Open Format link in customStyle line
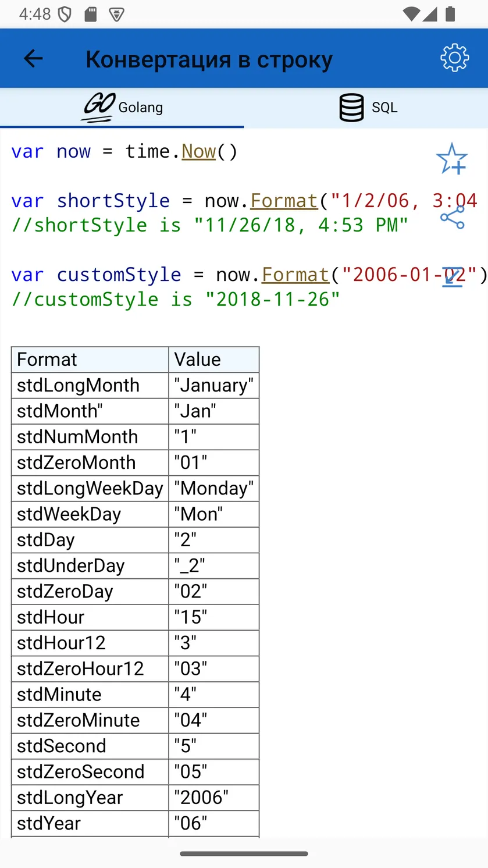The height and width of the screenshot is (868, 488). coord(295,275)
